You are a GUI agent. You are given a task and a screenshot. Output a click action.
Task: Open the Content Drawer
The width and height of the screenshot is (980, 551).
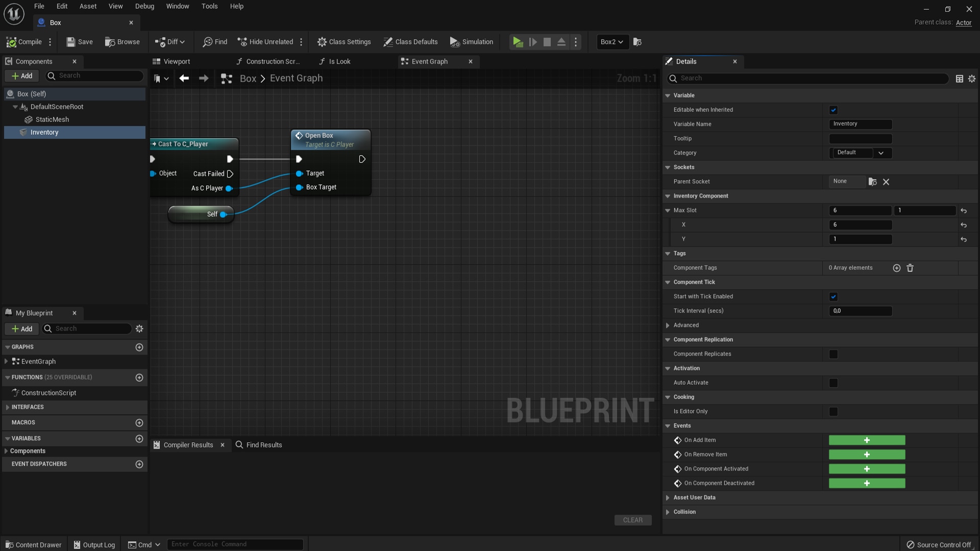click(x=33, y=544)
